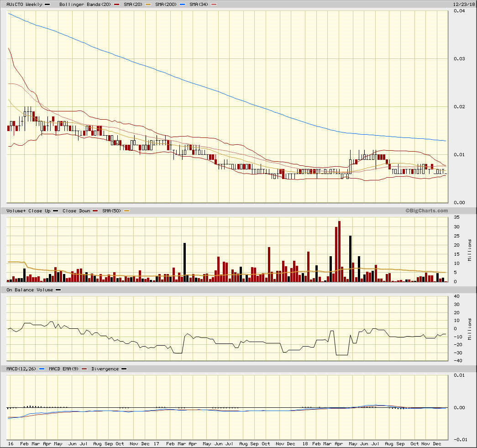Click the SMA(200) legend label
This screenshot has width=477, height=448.
coord(166,4)
